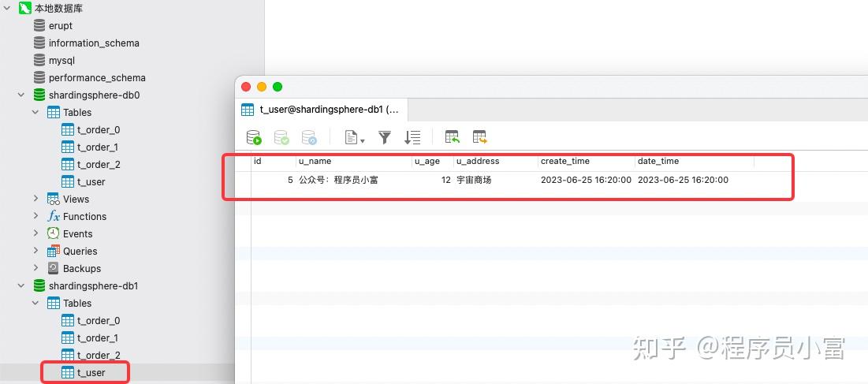Click the export data icon
The image size is (868, 384).
[480, 137]
